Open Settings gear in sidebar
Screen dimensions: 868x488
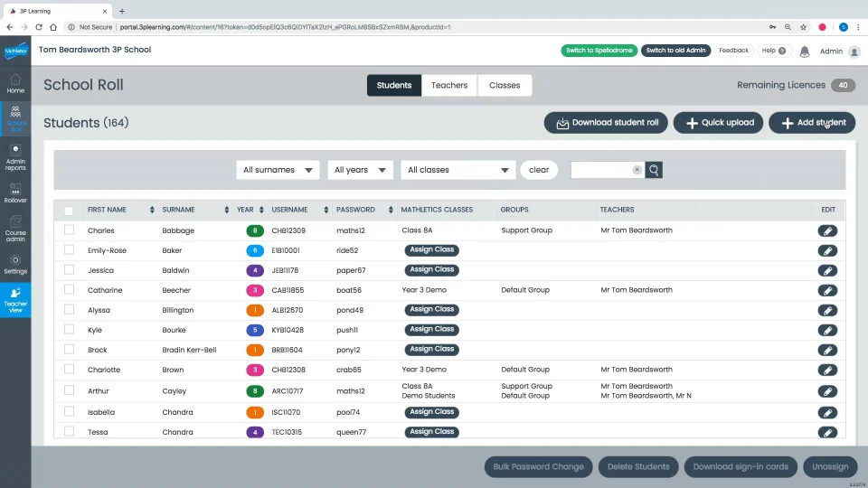(15, 265)
